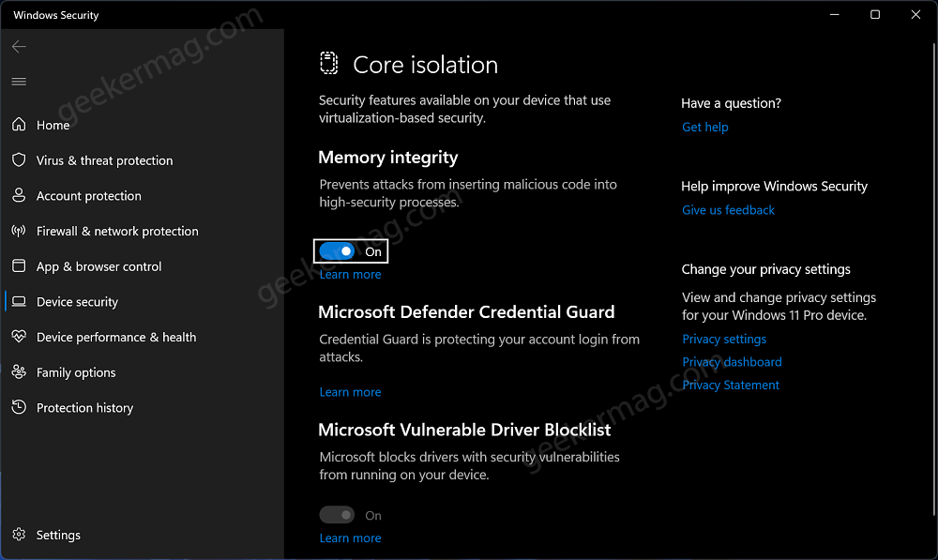938x560 pixels.
Task: Click the shield icon for Virus protection
Action: [19, 159]
